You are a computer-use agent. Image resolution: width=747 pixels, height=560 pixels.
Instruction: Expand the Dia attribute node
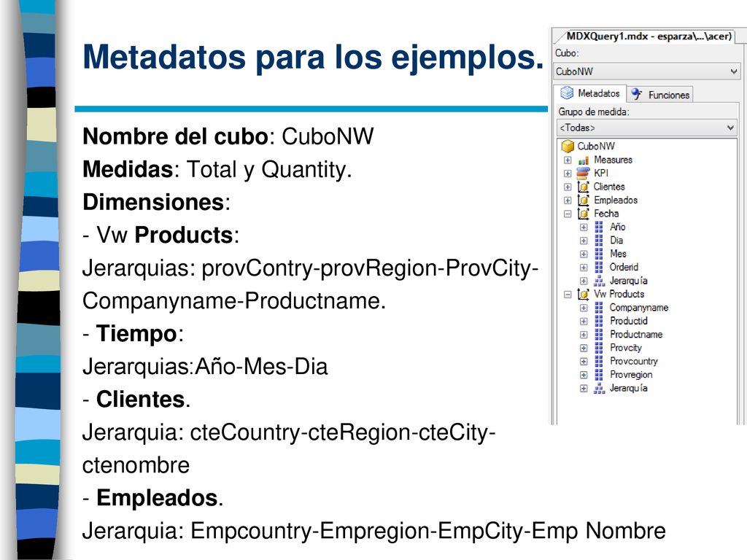pyautogui.click(x=584, y=241)
